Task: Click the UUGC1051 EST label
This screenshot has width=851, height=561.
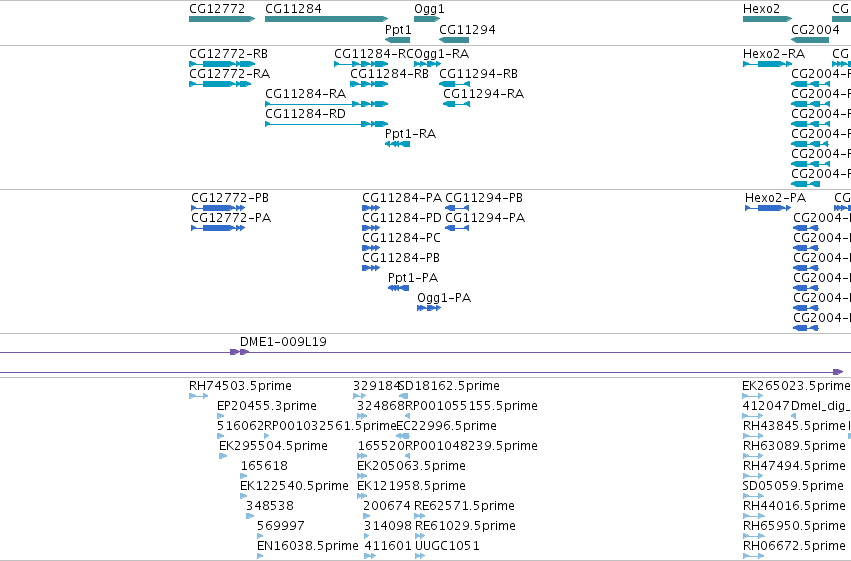Action: coord(447,546)
